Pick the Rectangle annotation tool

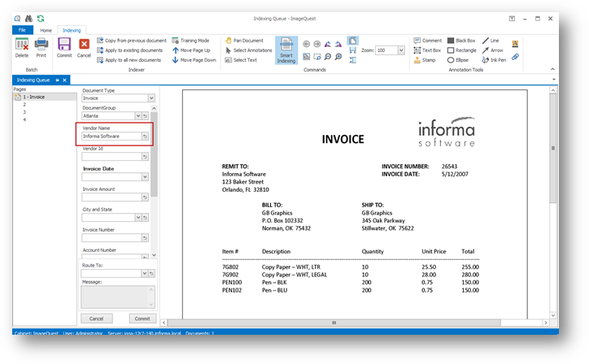(x=461, y=50)
